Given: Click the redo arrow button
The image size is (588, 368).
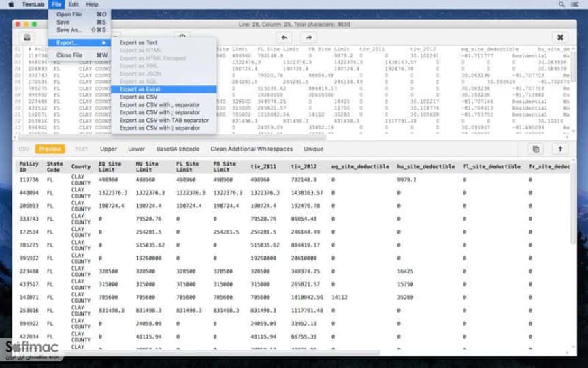Looking at the screenshot, I should coord(308,37).
